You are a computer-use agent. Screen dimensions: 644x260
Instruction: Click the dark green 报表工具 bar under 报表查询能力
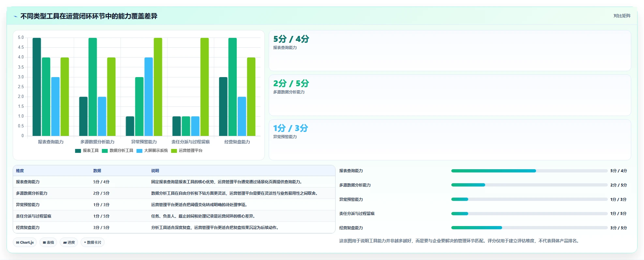(37, 87)
